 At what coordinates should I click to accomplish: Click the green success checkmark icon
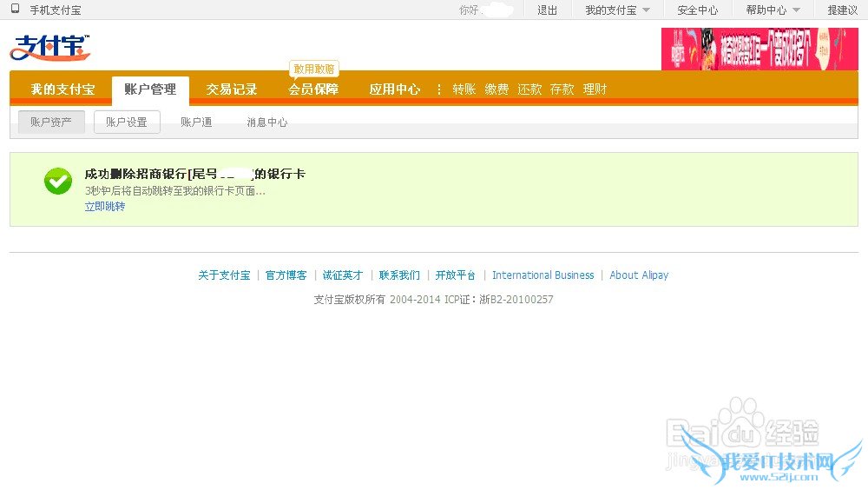coord(58,182)
